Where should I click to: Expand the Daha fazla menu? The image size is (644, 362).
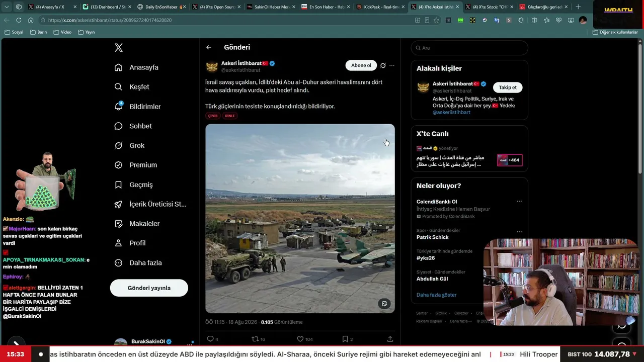(138, 263)
